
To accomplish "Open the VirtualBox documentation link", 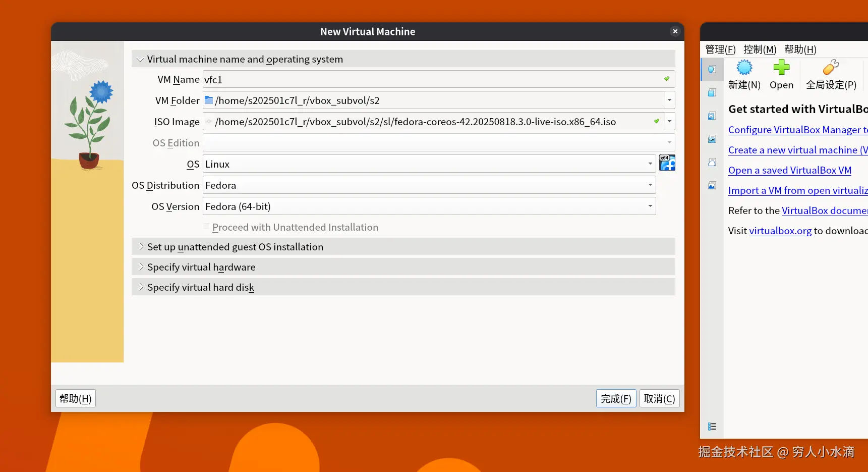I will pyautogui.click(x=825, y=211).
